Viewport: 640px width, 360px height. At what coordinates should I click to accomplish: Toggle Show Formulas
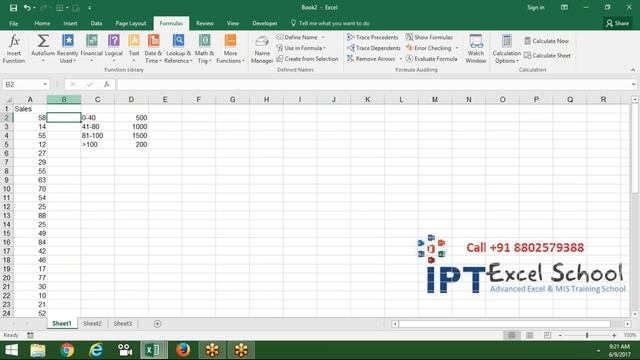click(x=429, y=37)
